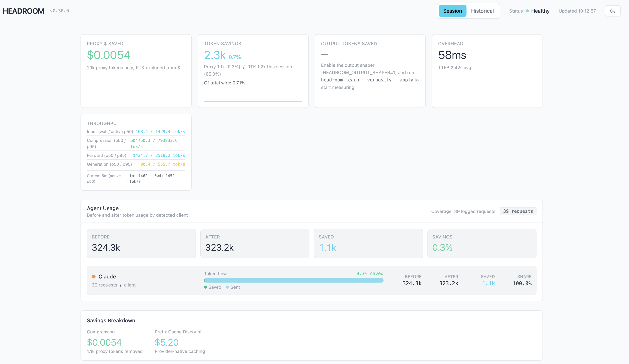The height and width of the screenshot is (364, 629).
Task: Click the 2.3k token savings value
Action: pyautogui.click(x=215, y=55)
